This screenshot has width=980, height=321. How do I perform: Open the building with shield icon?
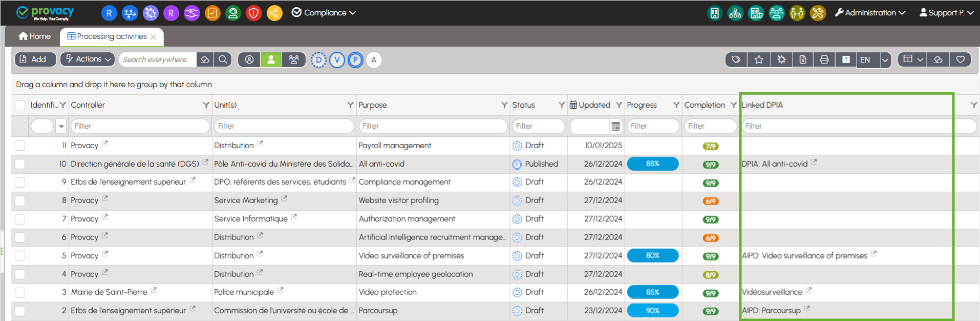(756, 13)
